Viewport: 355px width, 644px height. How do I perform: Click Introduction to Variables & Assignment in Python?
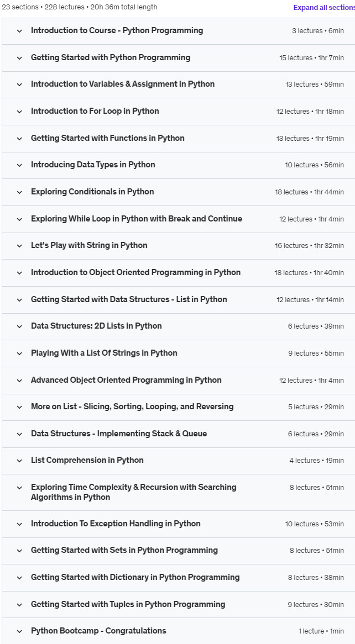[123, 84]
